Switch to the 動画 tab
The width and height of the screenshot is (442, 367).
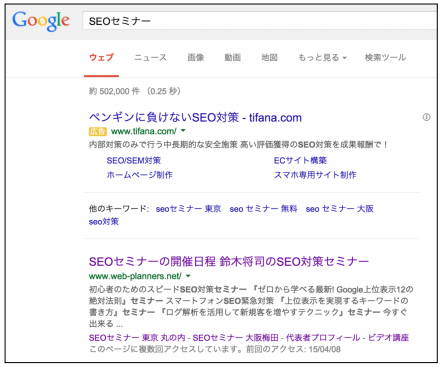point(232,57)
